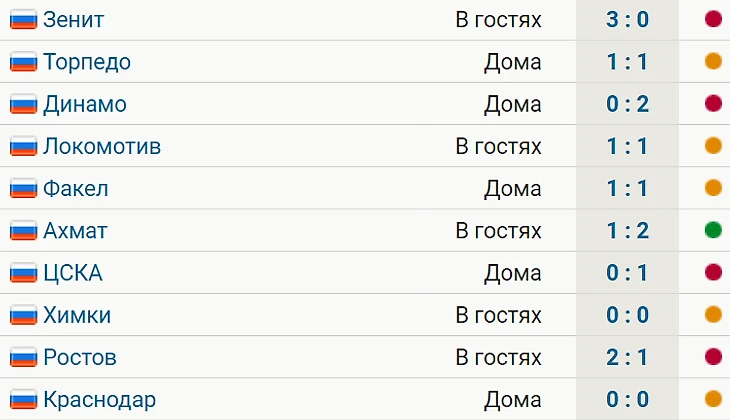The image size is (730, 420).
Task: Click the orange result dot in Краснодар row
Action: [713, 399]
